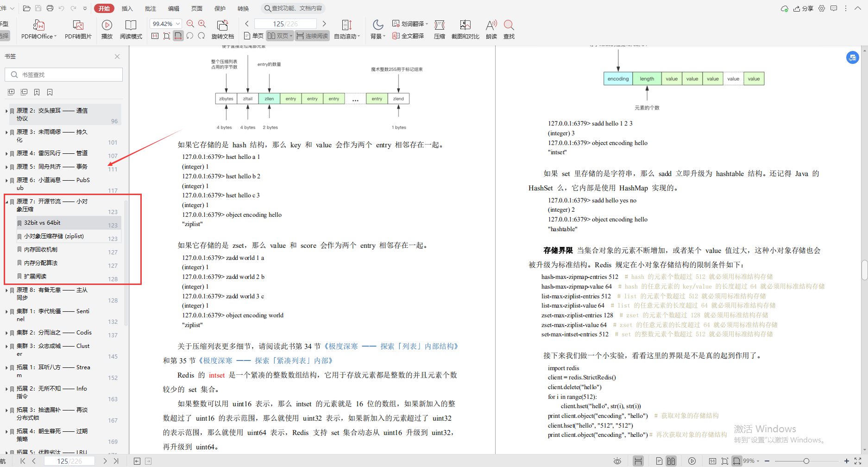
Task: Open the 页面 tab
Action: click(x=197, y=8)
